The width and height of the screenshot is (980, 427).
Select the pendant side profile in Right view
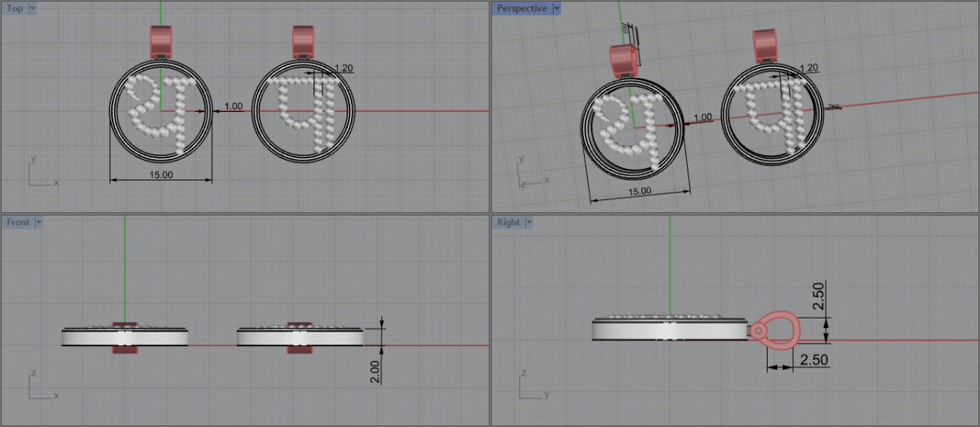(670, 328)
